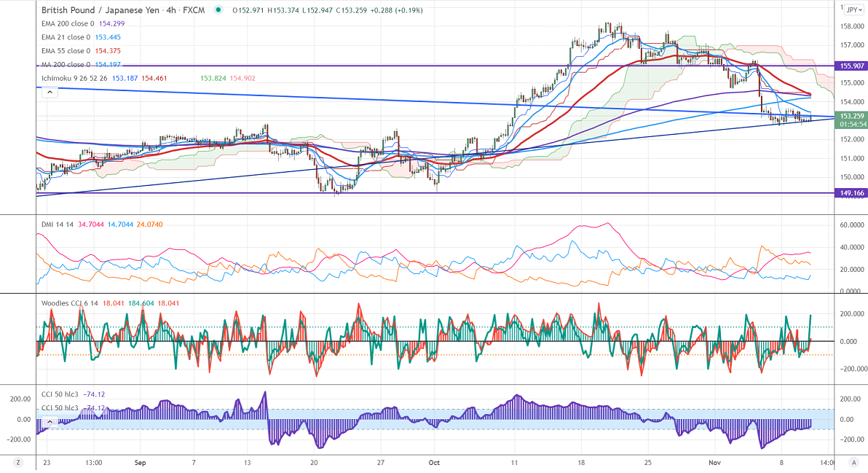The image size is (868, 473).
Task: Click the Oct label on time axis
Action: pyautogui.click(x=433, y=463)
